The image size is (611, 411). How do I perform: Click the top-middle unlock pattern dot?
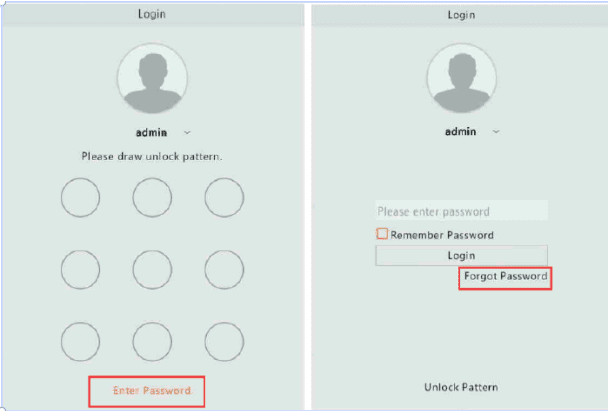click(152, 198)
